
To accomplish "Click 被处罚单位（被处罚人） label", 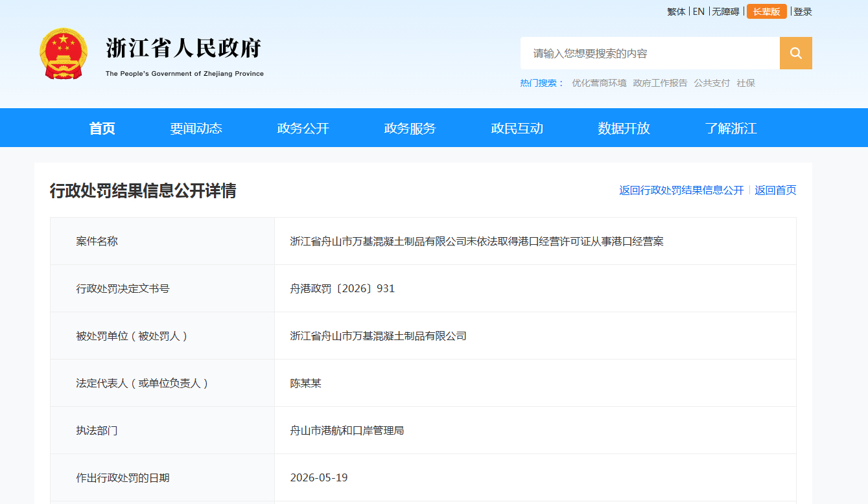I will 132,336.
